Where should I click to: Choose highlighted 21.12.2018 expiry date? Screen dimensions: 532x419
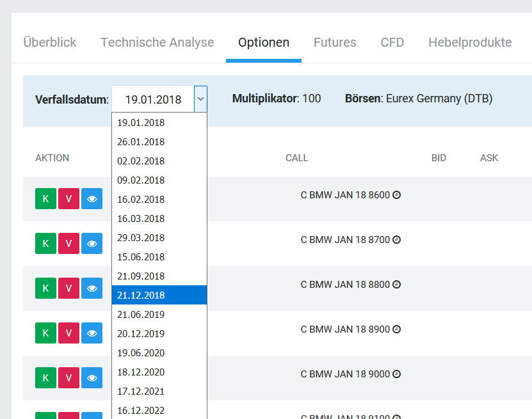[x=159, y=296]
